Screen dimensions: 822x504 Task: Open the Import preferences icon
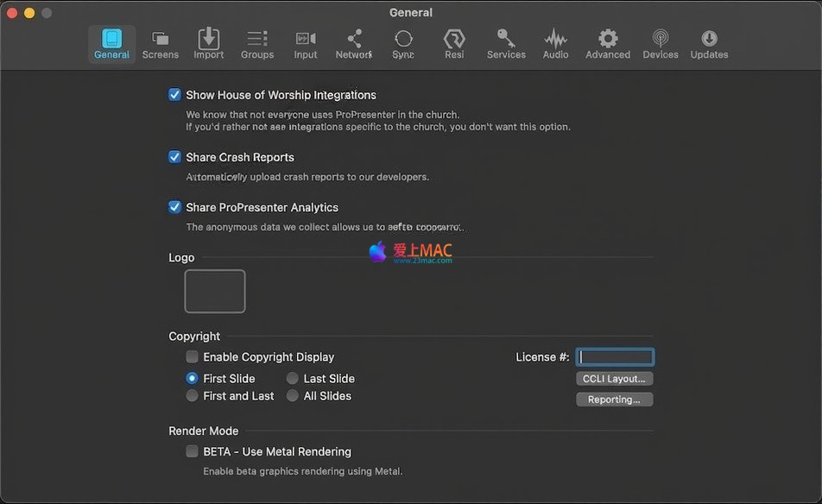coord(208,39)
